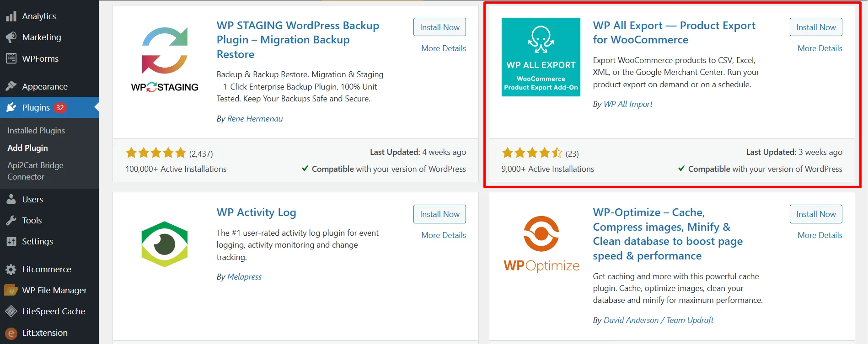This screenshot has width=868, height=344.
Task: Click the WPForms sidebar icon
Action: click(11, 58)
